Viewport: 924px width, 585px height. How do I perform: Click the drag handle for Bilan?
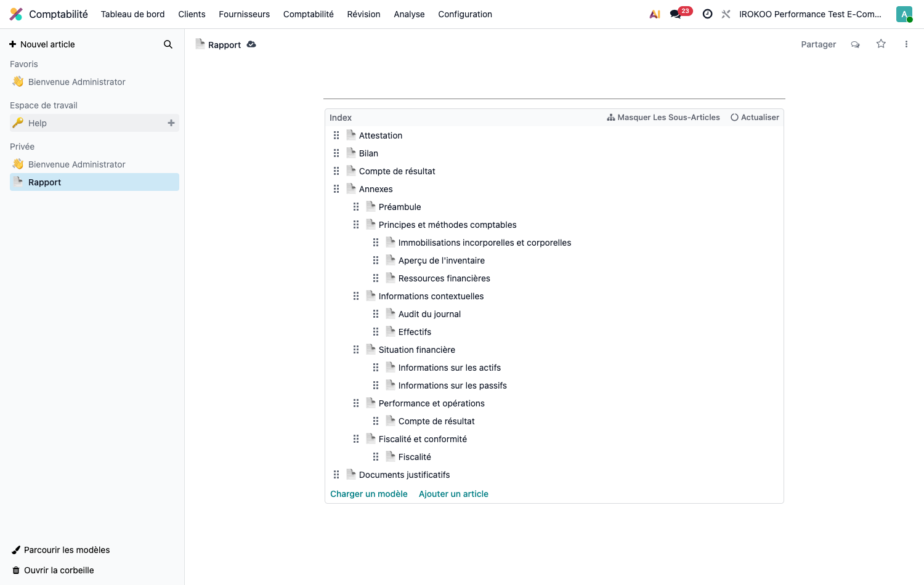(336, 153)
